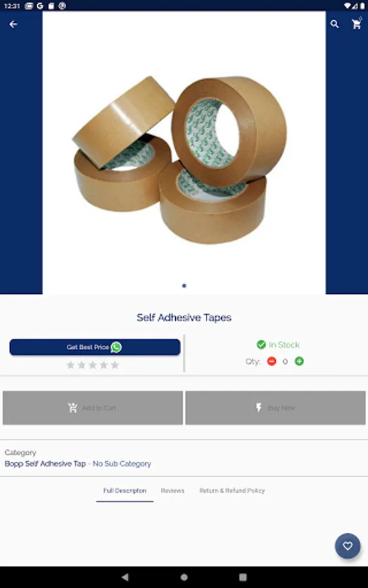This screenshot has height=588, width=368.
Task: Click Add to Cart button
Action: [93, 408]
